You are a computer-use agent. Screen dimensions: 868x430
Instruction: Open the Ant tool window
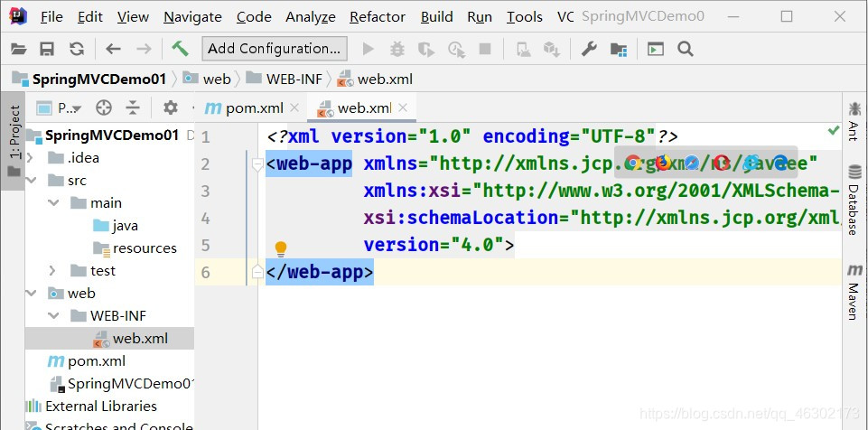pos(854,122)
